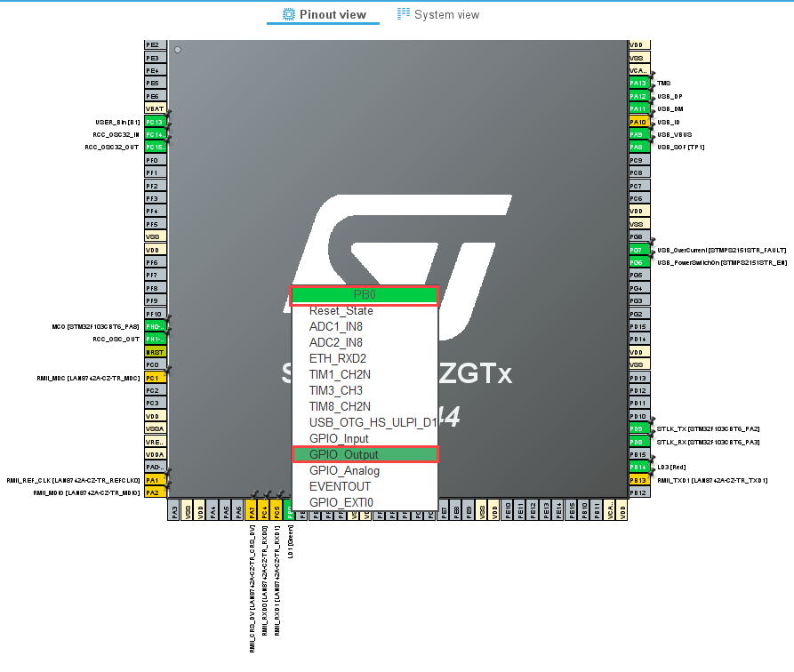
Task: Click the NRST reset pin
Action: tap(155, 352)
